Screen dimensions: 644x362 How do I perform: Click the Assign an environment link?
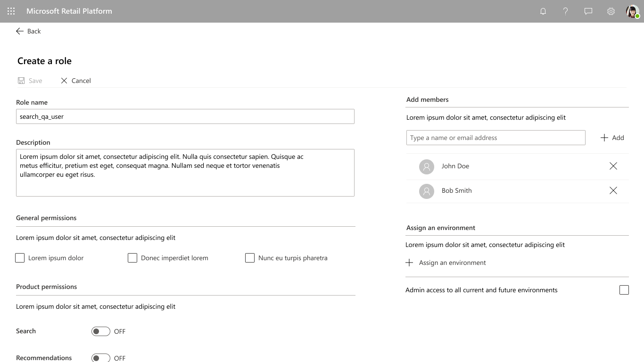453,263
